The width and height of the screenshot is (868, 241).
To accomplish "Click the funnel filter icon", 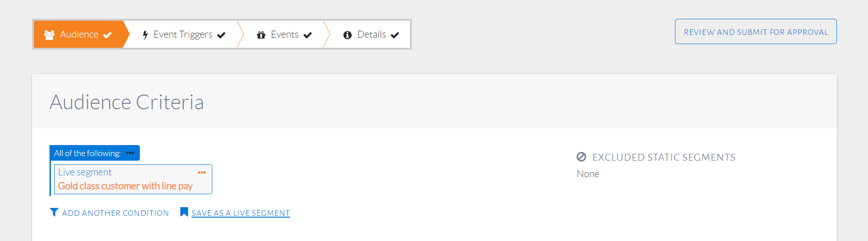I will (54, 212).
